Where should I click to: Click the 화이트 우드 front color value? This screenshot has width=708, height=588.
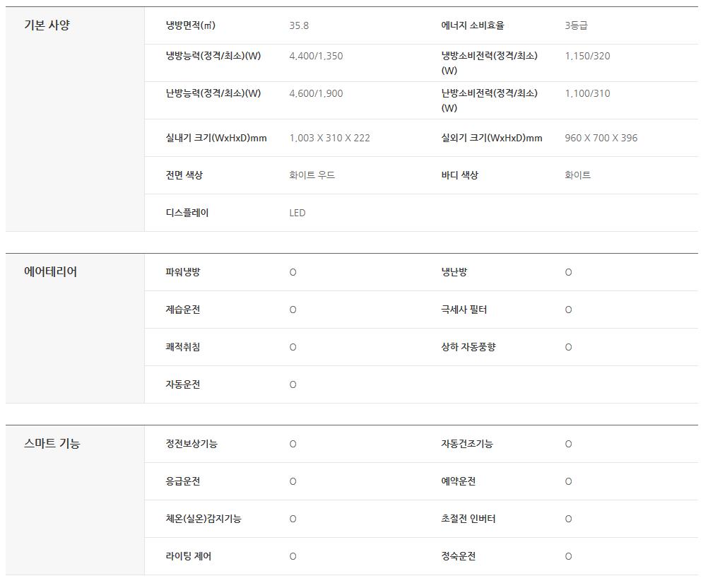[x=312, y=175]
